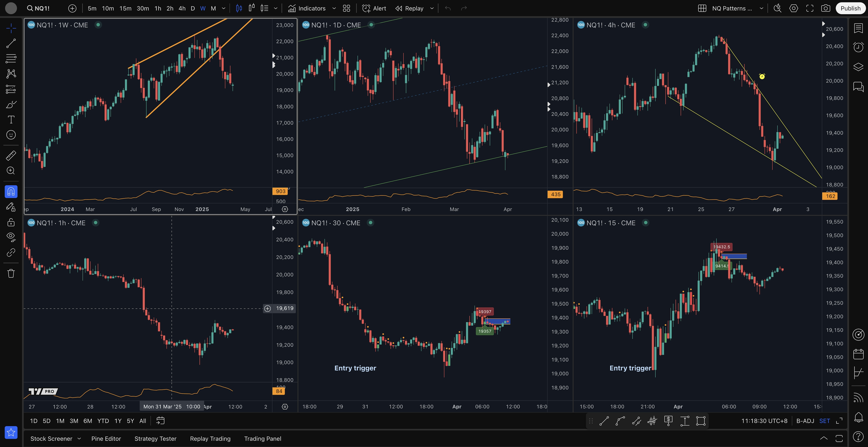Click the trash remove drawings icon
The image size is (868, 447).
coord(11,273)
